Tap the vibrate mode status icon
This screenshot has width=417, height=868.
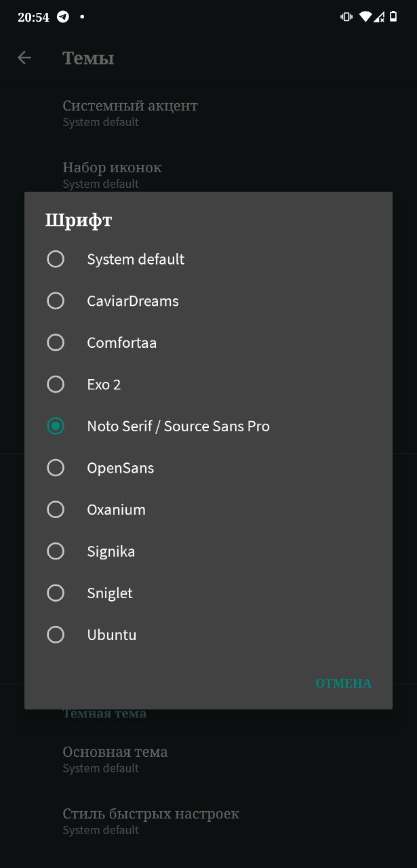click(346, 17)
